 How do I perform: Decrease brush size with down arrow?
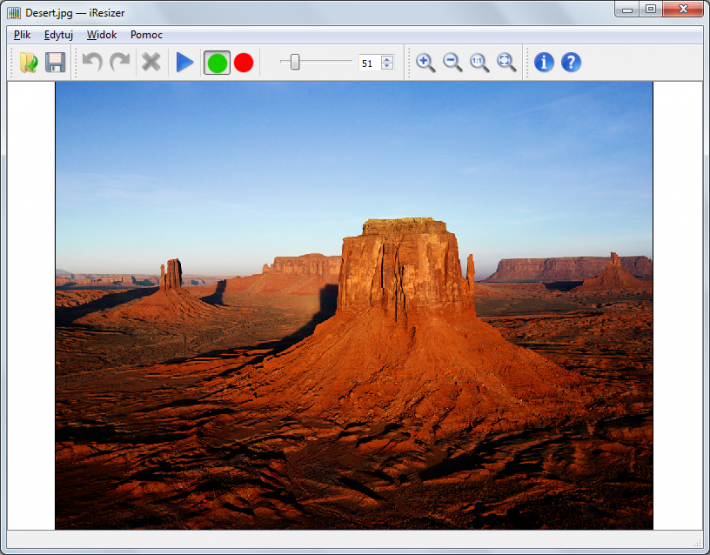(x=387, y=67)
